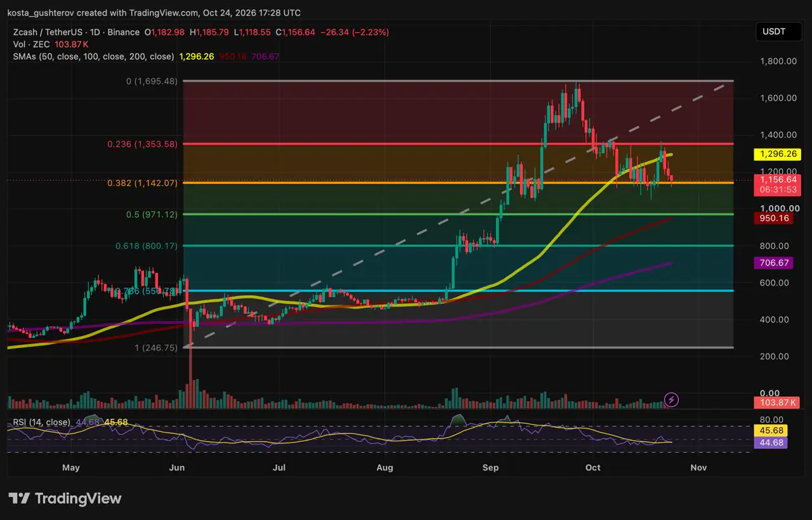Click the SMAs (50, close, 100...) legend
The width and height of the screenshot is (812, 520).
tap(93, 57)
